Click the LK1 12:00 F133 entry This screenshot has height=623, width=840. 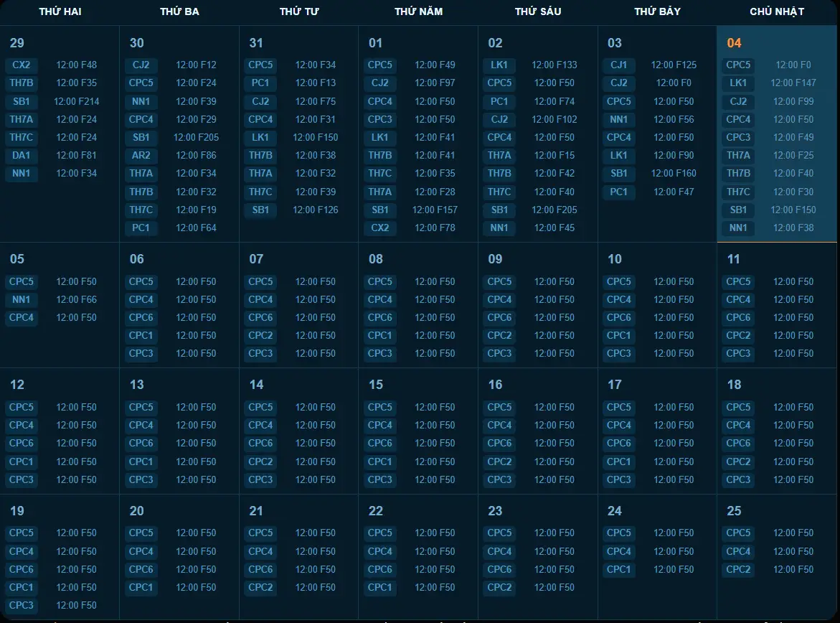point(554,65)
